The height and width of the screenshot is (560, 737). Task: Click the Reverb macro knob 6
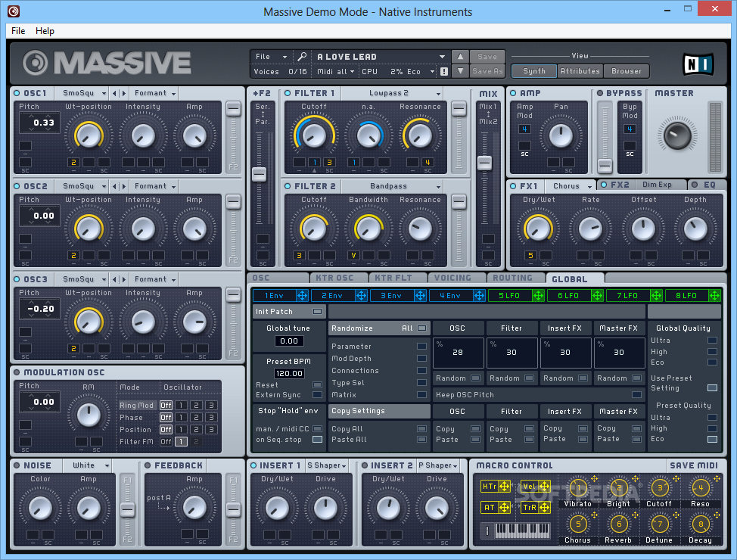pyautogui.click(x=619, y=524)
